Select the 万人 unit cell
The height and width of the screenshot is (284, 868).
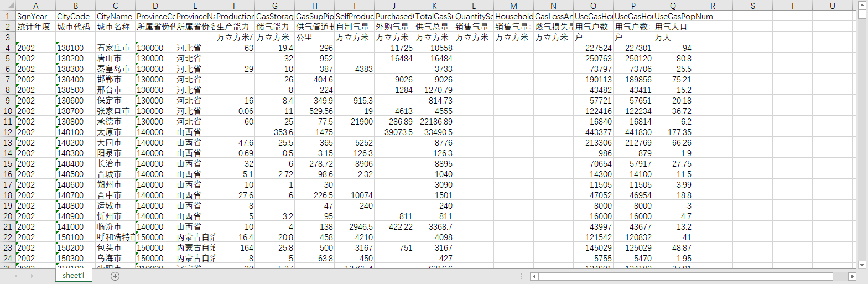pyautogui.click(x=673, y=38)
